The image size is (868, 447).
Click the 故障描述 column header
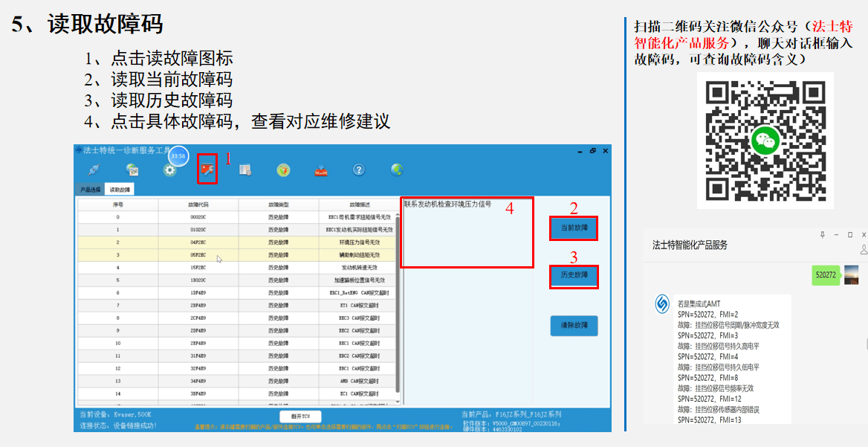click(x=359, y=205)
